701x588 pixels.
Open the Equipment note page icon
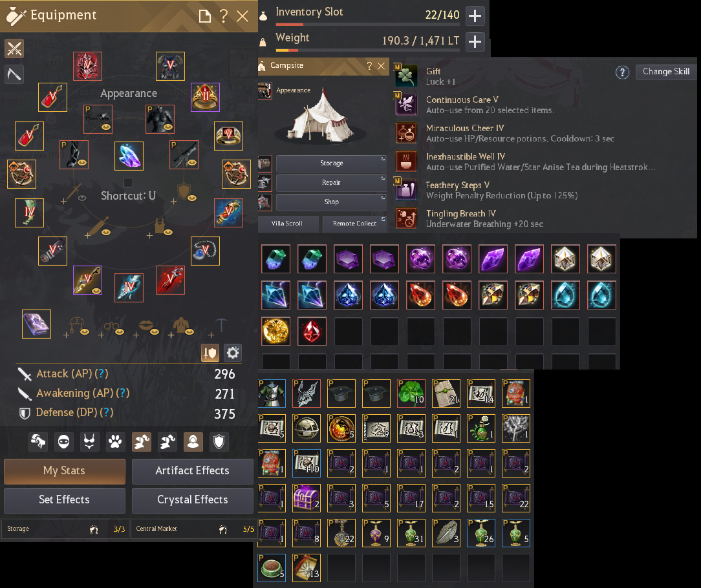point(204,16)
